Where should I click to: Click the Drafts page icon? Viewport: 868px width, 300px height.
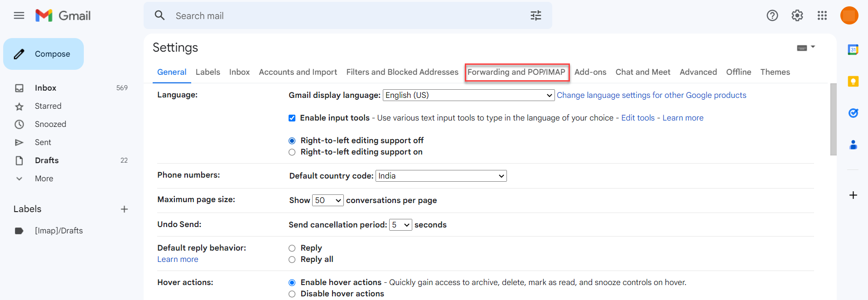click(x=19, y=160)
